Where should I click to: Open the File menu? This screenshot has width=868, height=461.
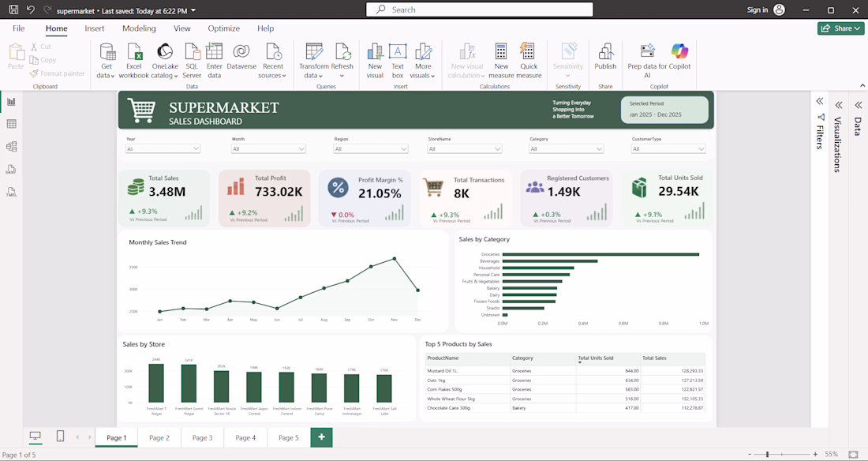pos(18,28)
